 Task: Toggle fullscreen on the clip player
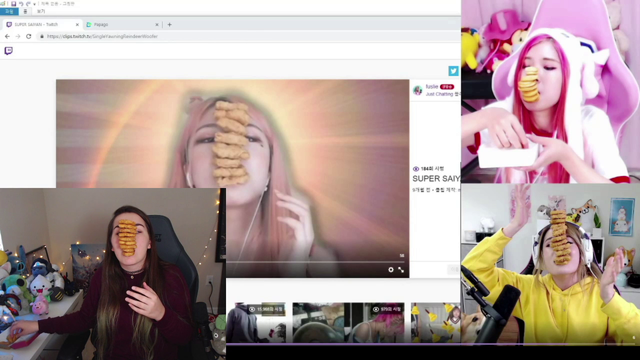(x=401, y=270)
